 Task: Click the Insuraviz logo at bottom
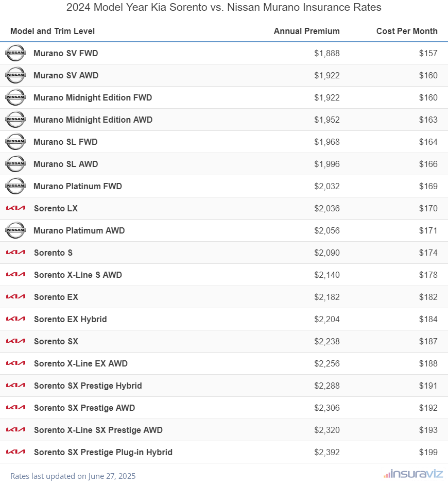click(413, 474)
